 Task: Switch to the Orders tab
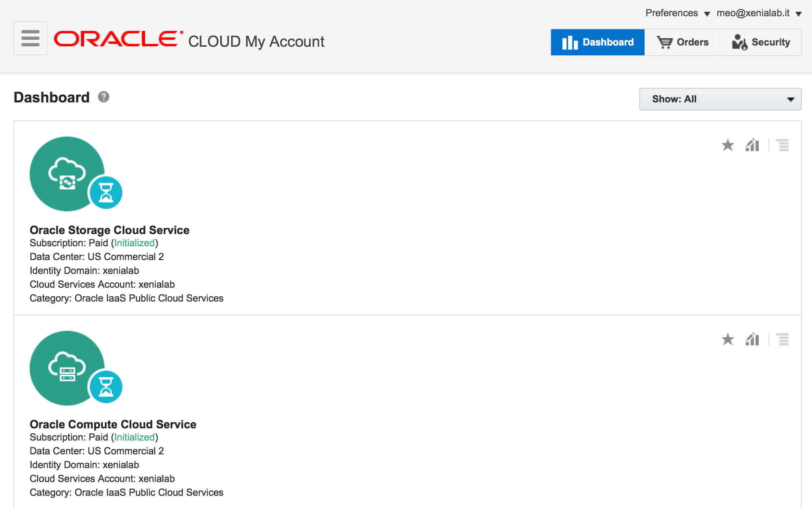(682, 42)
